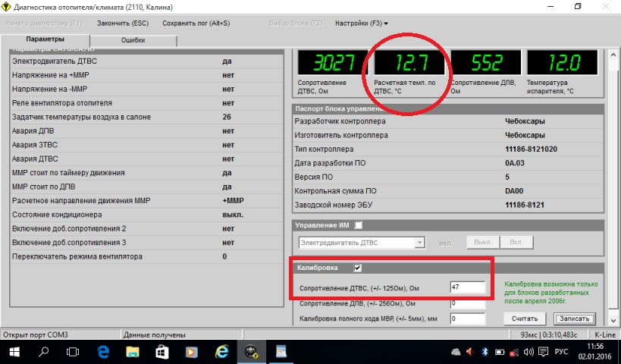Switch to the Ошибки tab

[x=133, y=40]
